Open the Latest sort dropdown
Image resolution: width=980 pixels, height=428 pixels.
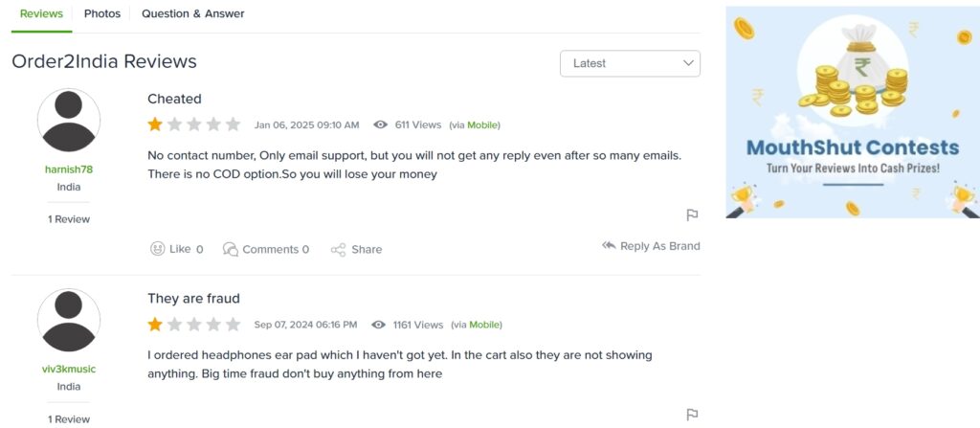click(630, 63)
